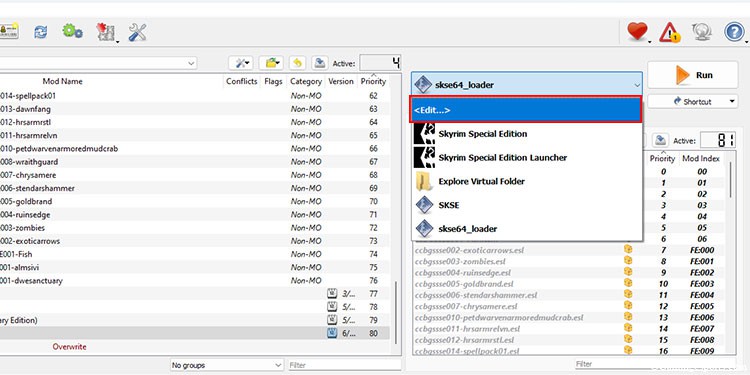Click the mod list Filter input field
Viewport: 750px width, 375px height.
click(x=344, y=365)
